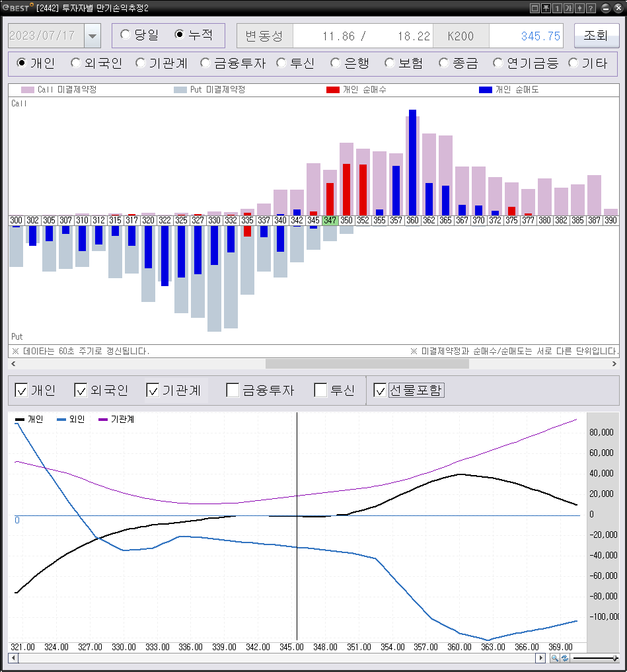The width and height of the screenshot is (627, 672).
Task: Click the 360 strike label
Action: tap(412, 220)
